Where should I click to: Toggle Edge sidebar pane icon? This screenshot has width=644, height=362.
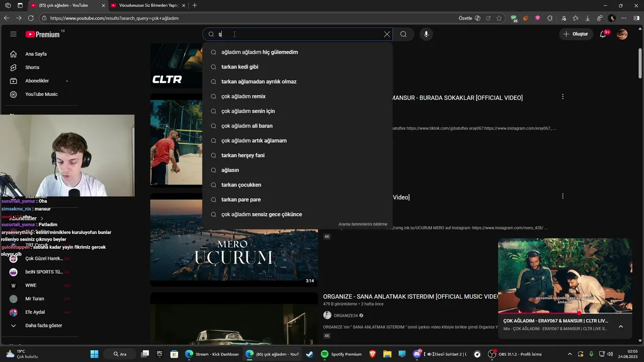[636, 18]
